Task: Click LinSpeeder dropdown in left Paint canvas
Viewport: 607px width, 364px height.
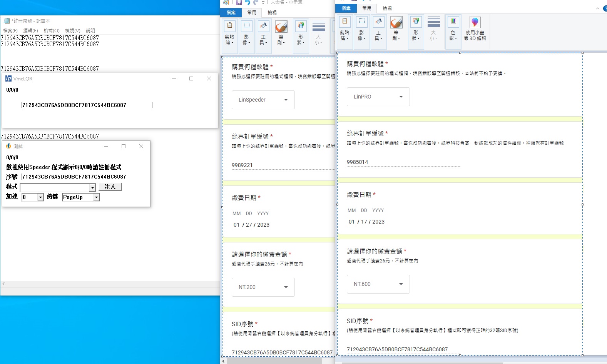Action: [263, 100]
